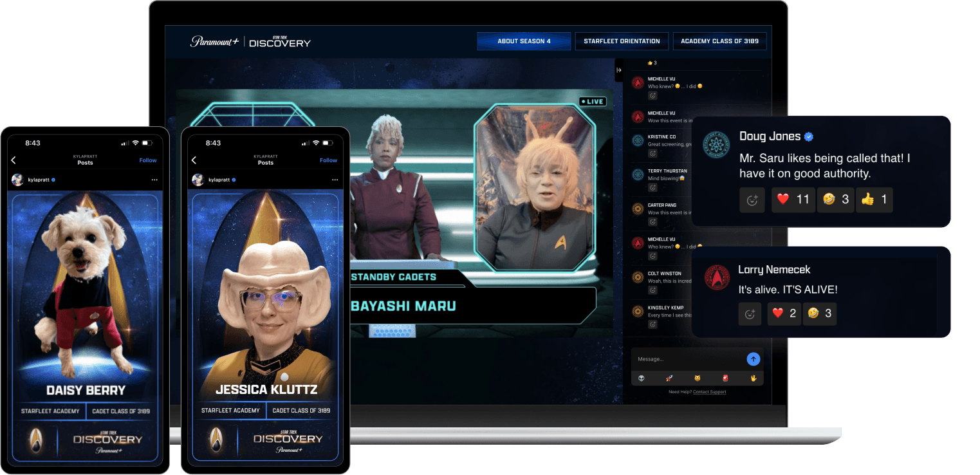The width and height of the screenshot is (980, 475).
Task: Send the chat message with the blue arrow
Action: pos(753,359)
